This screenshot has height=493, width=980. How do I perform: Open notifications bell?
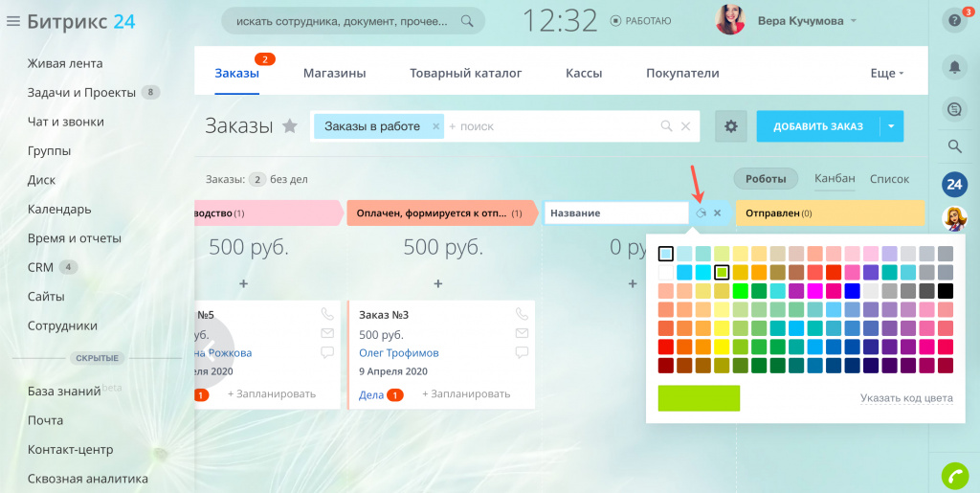954,67
